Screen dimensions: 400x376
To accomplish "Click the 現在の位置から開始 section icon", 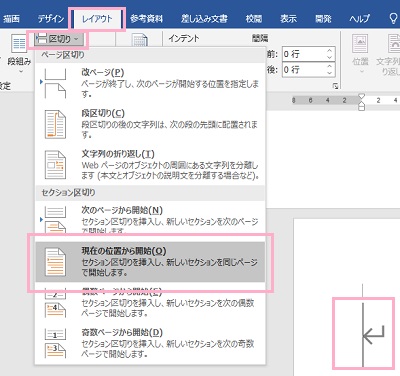I will click(55, 262).
